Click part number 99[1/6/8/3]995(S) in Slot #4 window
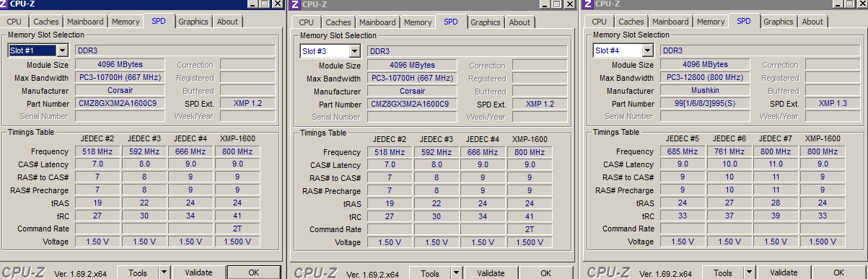 [x=705, y=103]
